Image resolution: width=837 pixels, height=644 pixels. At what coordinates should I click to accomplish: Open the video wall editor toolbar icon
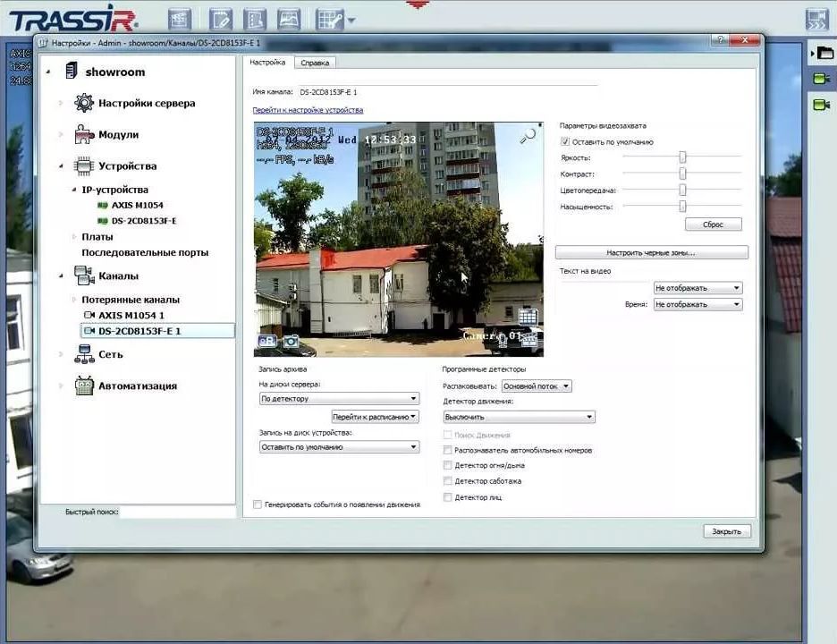point(179,18)
